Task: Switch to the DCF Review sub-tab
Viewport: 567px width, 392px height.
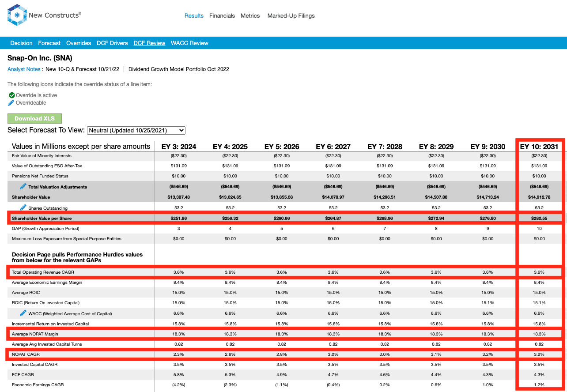Action: (x=149, y=43)
